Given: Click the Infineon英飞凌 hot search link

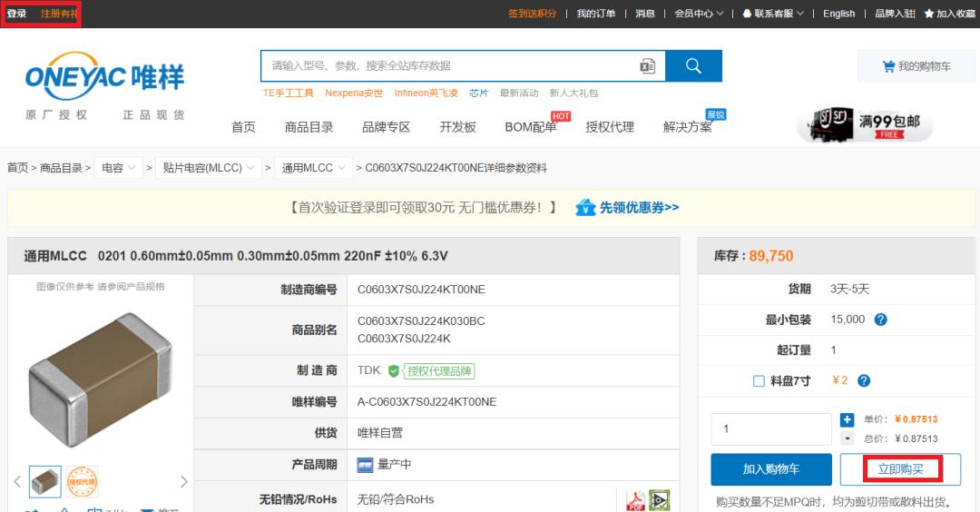Looking at the screenshot, I should tap(426, 93).
